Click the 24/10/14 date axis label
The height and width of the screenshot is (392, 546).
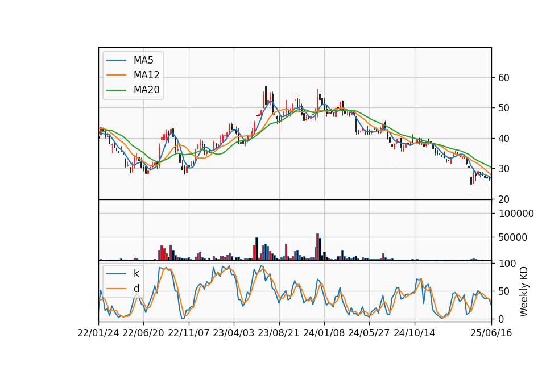[x=415, y=333]
